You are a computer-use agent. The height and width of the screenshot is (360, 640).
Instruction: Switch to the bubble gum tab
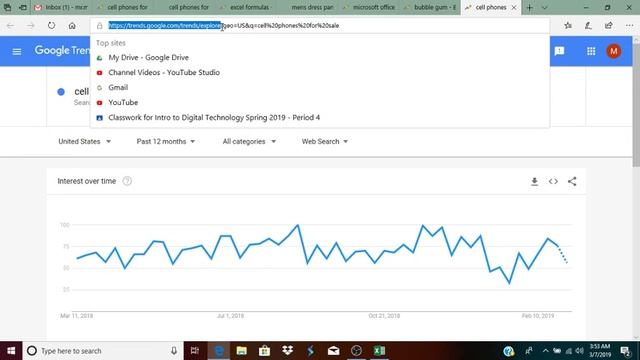click(430, 7)
